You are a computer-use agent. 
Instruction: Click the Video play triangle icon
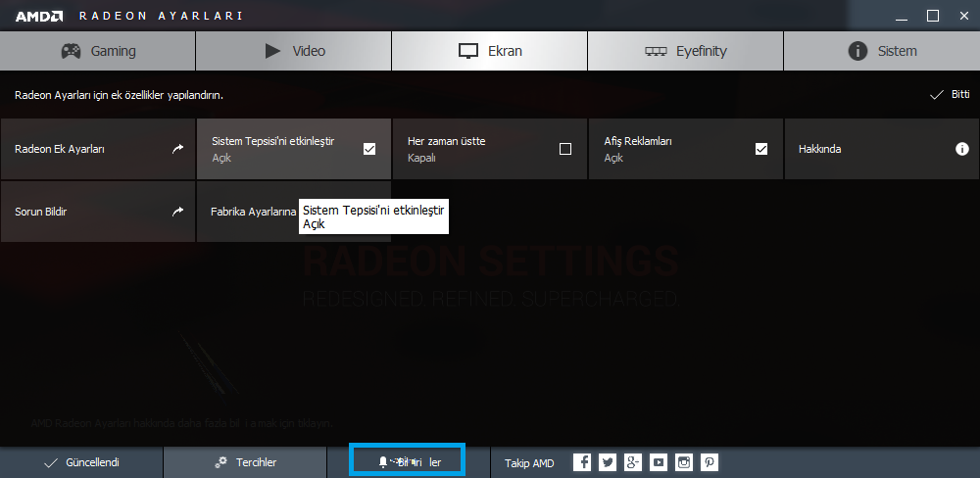[x=272, y=51]
